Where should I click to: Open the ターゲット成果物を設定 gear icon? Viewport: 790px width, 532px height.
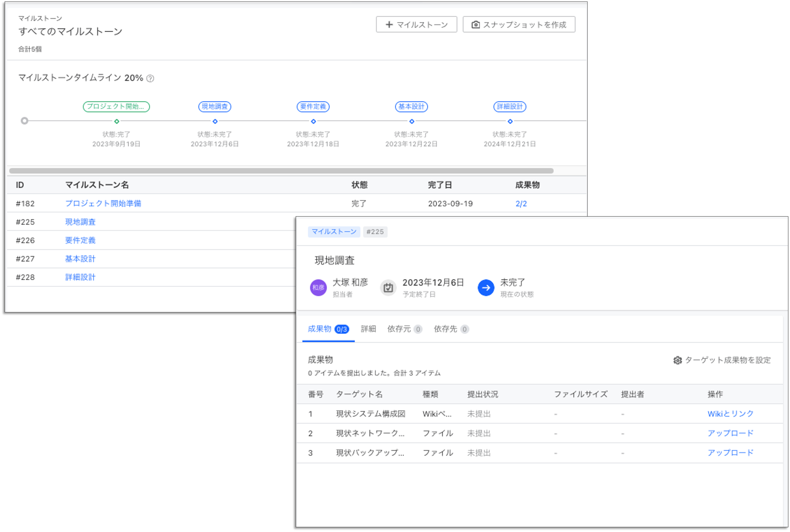point(678,360)
